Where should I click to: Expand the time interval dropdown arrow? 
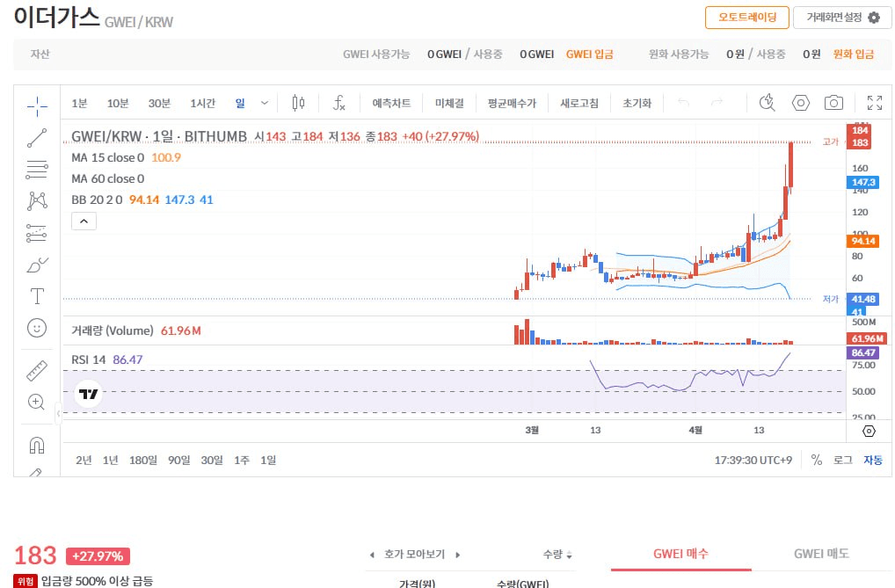point(264,103)
